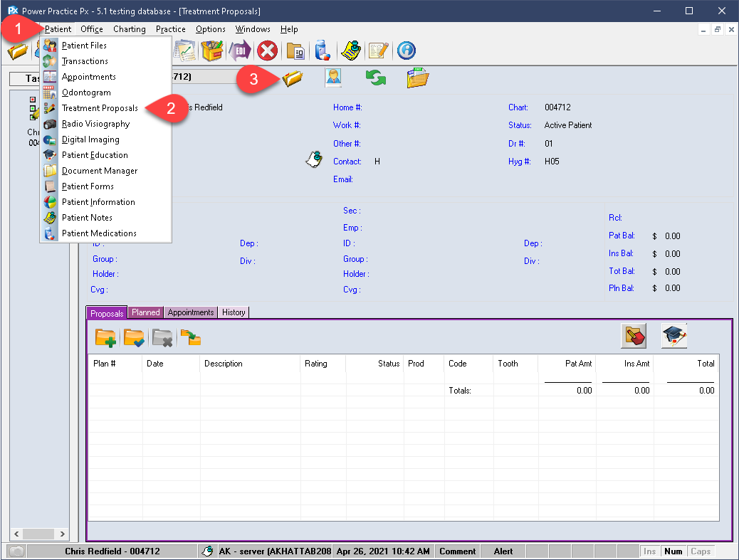Choose Patient Education menu entry
This screenshot has height=560, width=739.
(105, 155)
